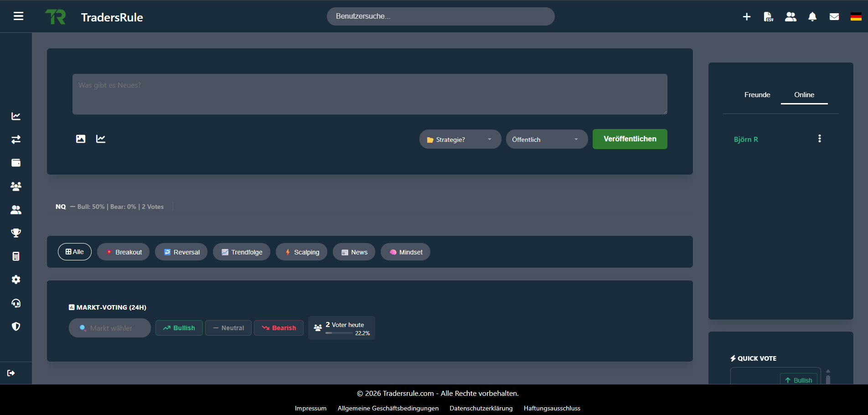The width and height of the screenshot is (868, 415).
Task: Click the German flag language icon
Action: [x=856, y=17]
